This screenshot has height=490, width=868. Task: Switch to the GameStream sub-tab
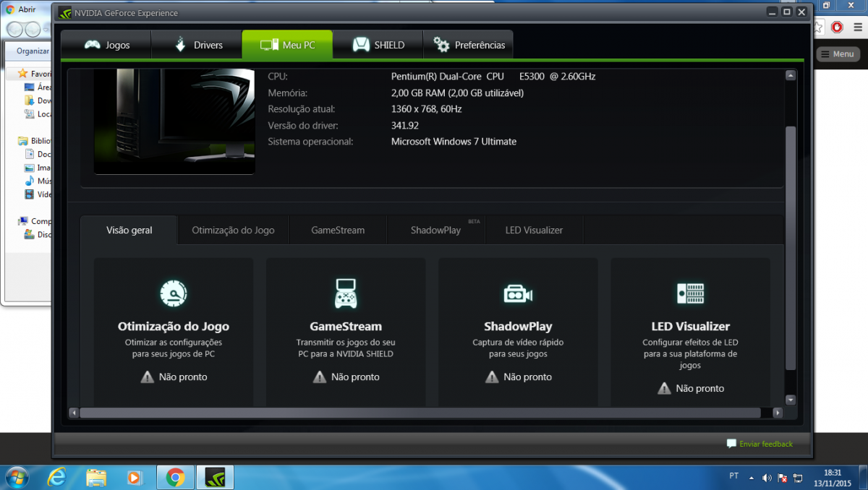pos(338,230)
